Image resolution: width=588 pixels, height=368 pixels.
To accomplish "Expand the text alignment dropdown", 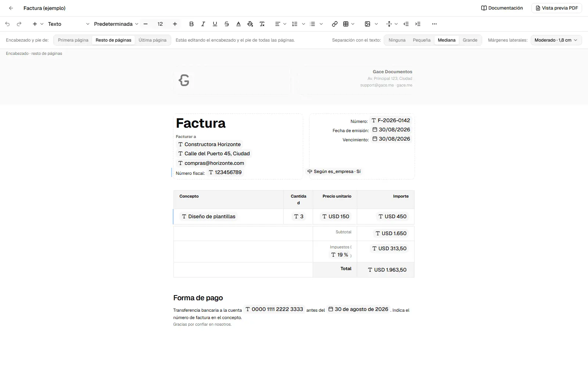I will pyautogui.click(x=285, y=24).
